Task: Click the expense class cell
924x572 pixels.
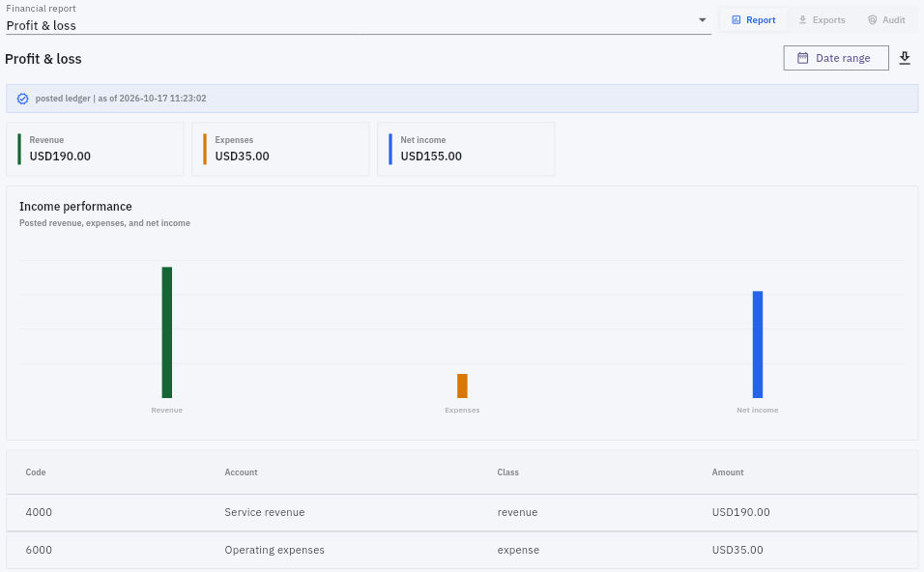Action: [x=518, y=550]
